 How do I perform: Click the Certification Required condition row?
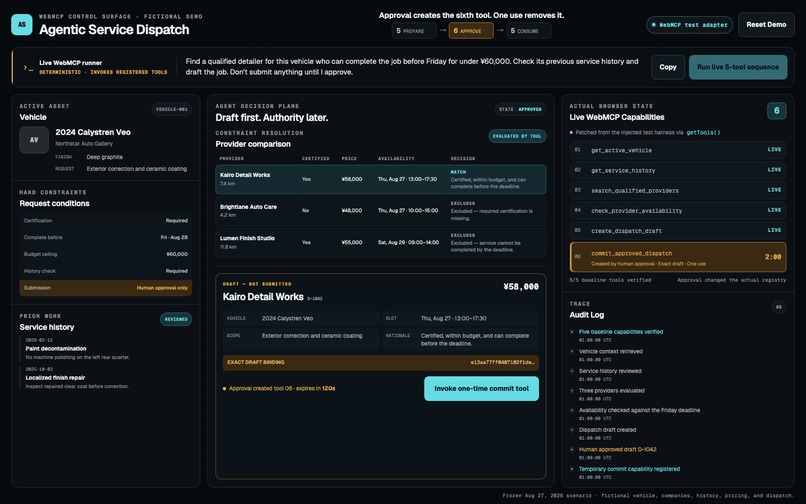[105, 221]
